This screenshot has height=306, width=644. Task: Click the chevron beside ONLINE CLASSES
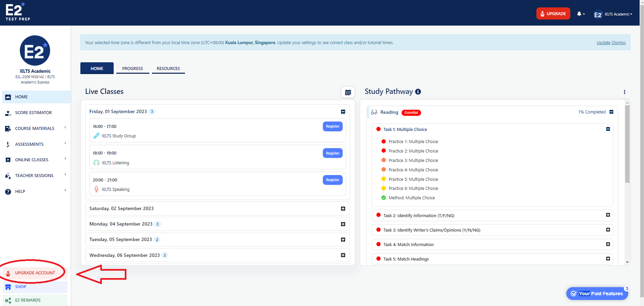pyautogui.click(x=65, y=159)
